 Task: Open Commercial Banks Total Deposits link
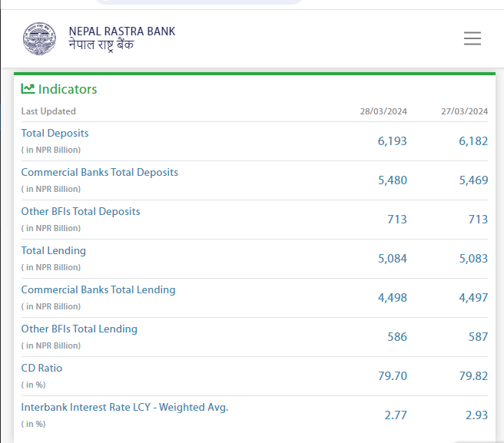[x=99, y=173]
